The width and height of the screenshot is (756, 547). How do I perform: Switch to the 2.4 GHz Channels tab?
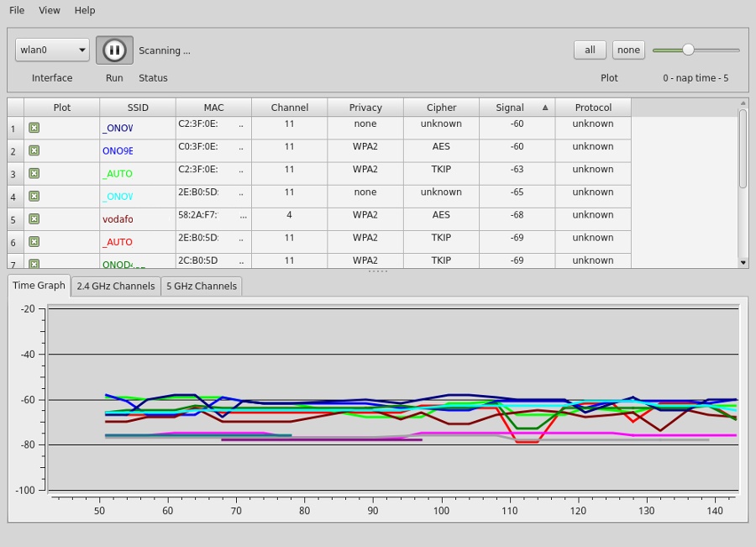tap(116, 286)
